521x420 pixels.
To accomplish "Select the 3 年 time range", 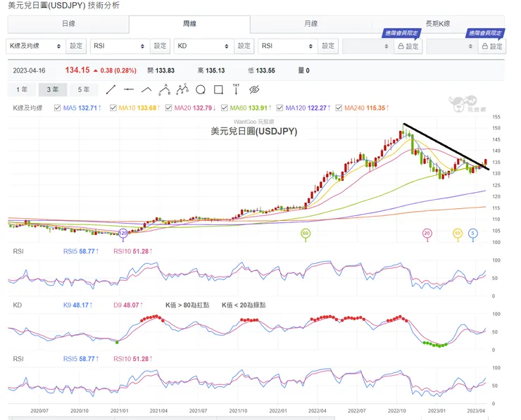I will pos(53,89).
